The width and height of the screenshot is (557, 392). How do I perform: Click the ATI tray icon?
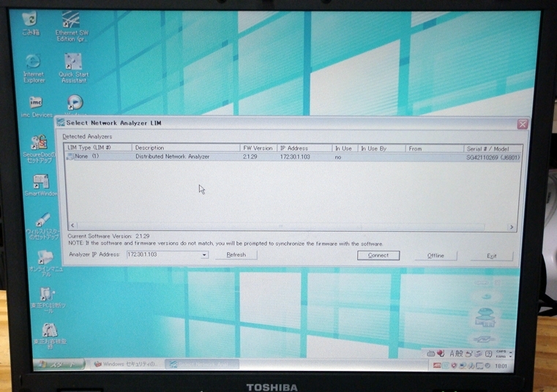coord(437,366)
